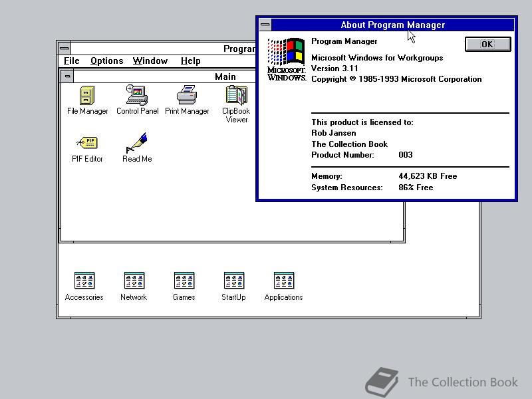Click the 'Copyright © 1985-1993 Microsoft Corporation' line
This screenshot has height=399, width=532.
[396, 79]
